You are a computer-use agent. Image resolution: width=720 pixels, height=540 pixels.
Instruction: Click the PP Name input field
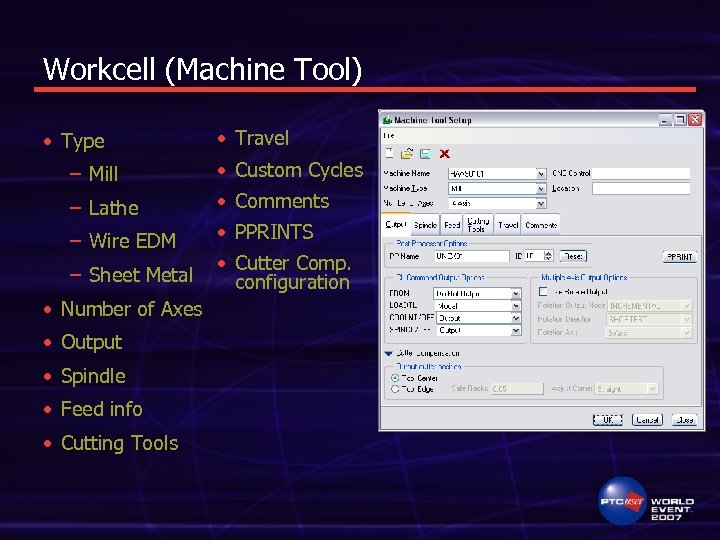click(472, 256)
